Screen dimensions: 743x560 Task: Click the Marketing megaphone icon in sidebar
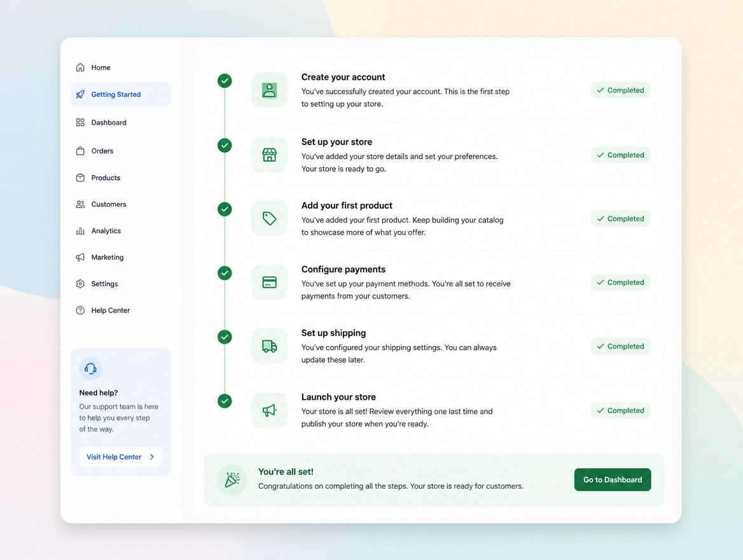click(x=80, y=258)
